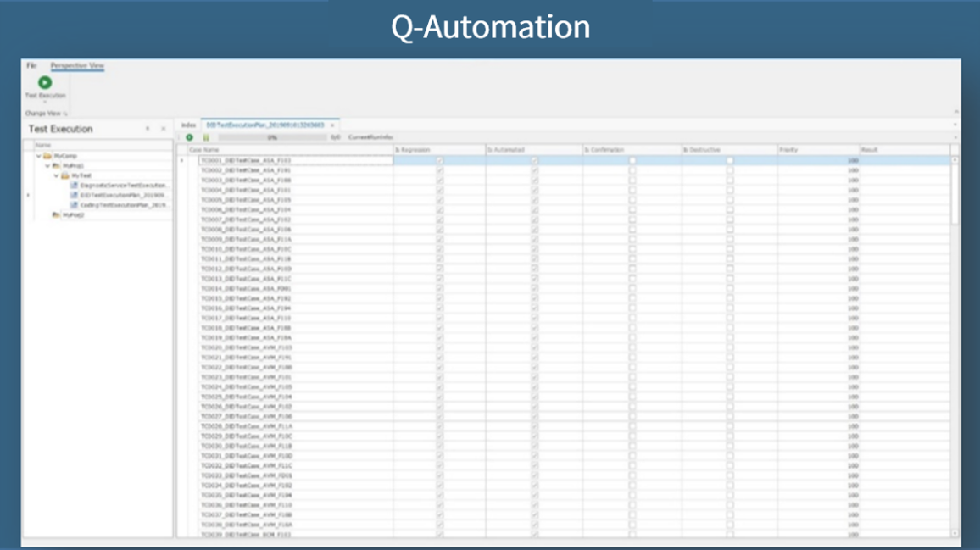Select the TC0033 test case row name
Image resolution: width=980 pixels, height=550 pixels.
coord(246,475)
